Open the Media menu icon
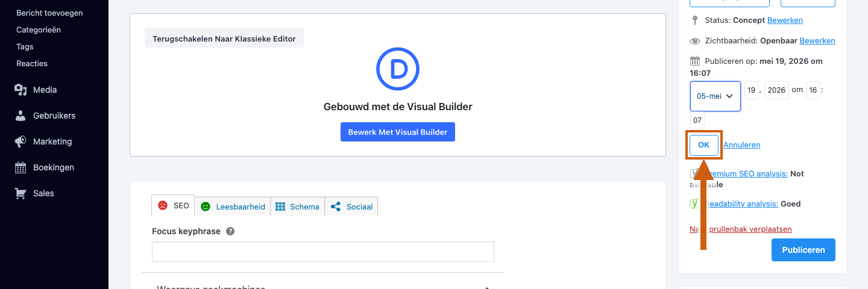Image resolution: width=868 pixels, height=289 pixels. click(x=21, y=90)
